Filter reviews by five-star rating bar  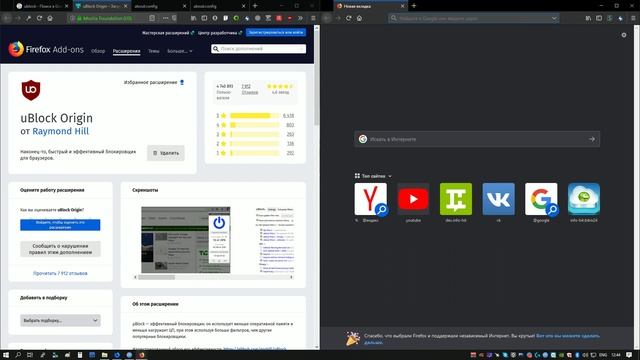(x=255, y=116)
